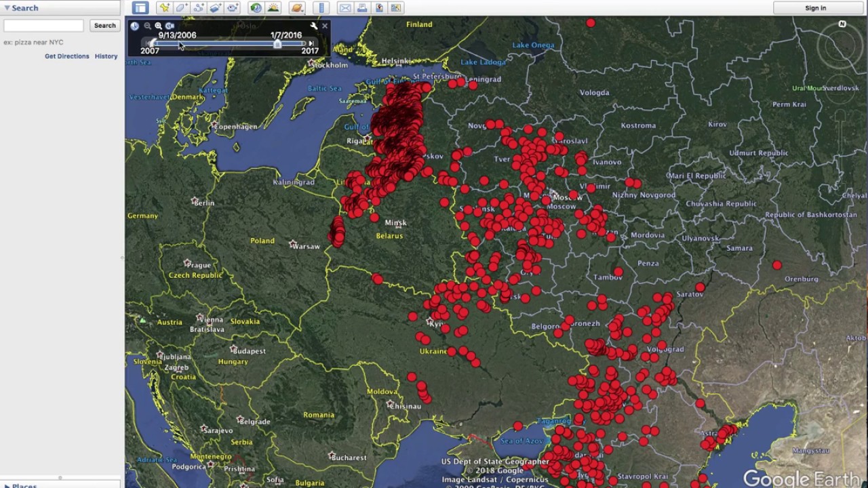Click the Kostroma label
This screenshot has height=488, width=868.
click(638, 125)
